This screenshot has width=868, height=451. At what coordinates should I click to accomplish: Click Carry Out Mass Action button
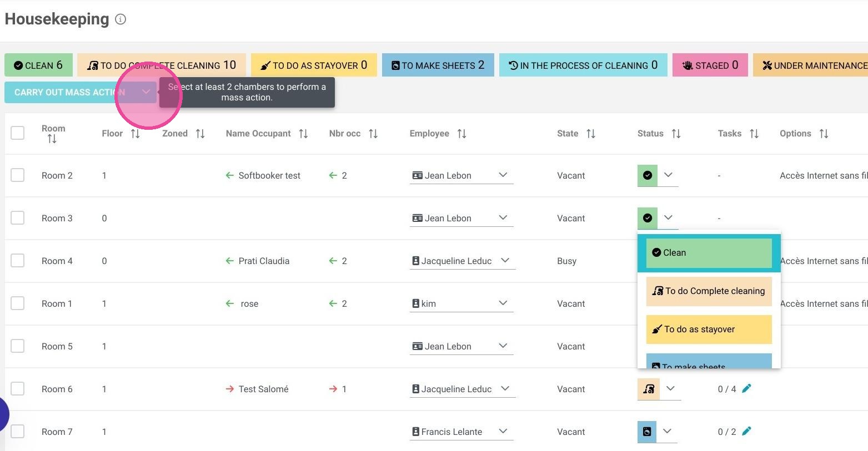(81, 92)
